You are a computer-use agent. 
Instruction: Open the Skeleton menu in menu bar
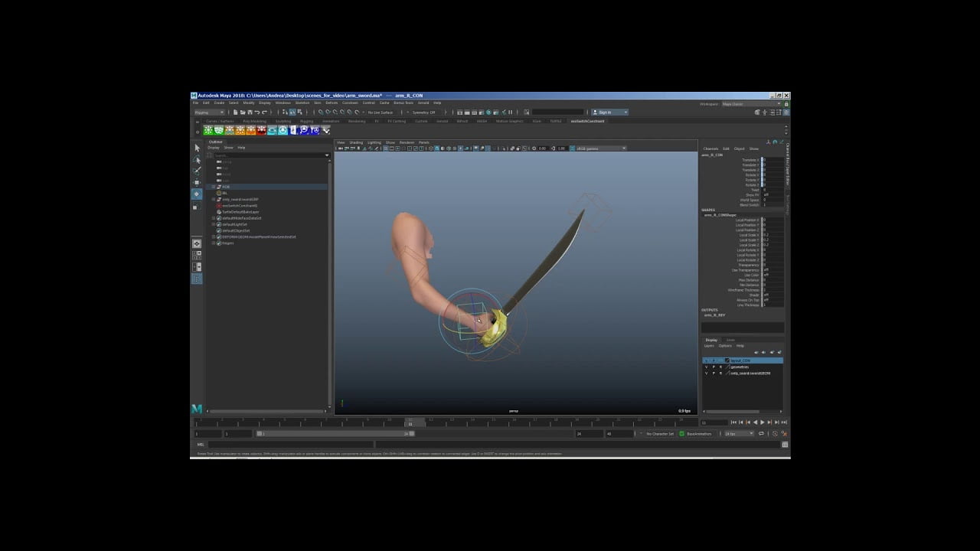pyautogui.click(x=302, y=103)
